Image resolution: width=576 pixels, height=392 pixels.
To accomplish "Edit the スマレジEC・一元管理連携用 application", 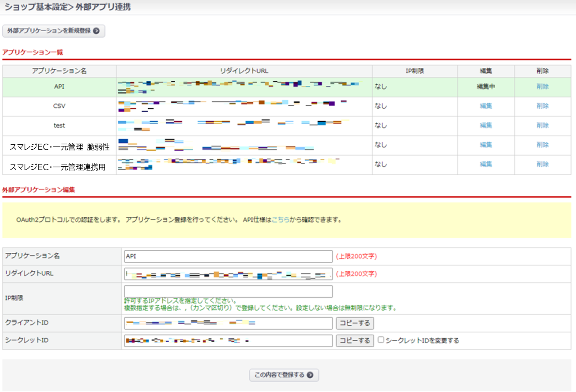I will coord(486,164).
